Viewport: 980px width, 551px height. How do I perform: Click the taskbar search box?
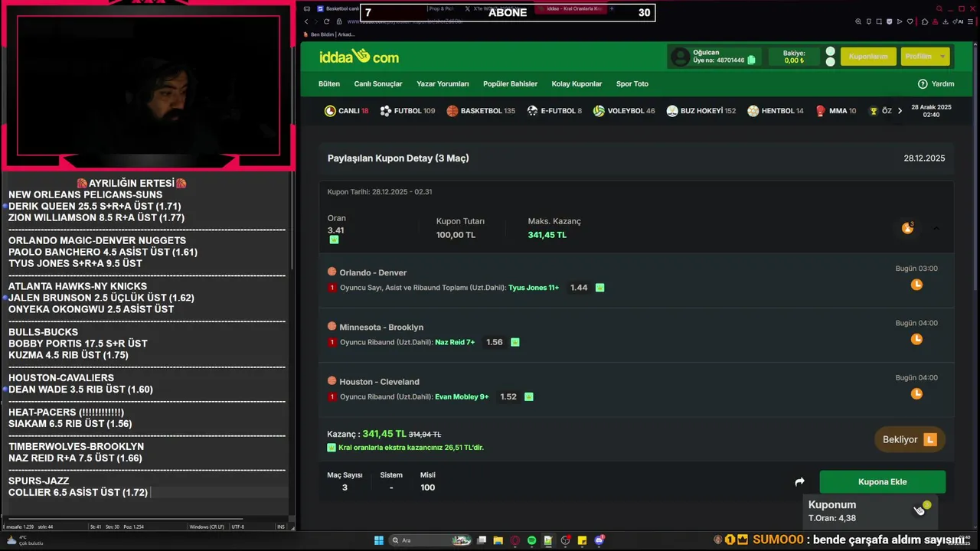pos(430,540)
